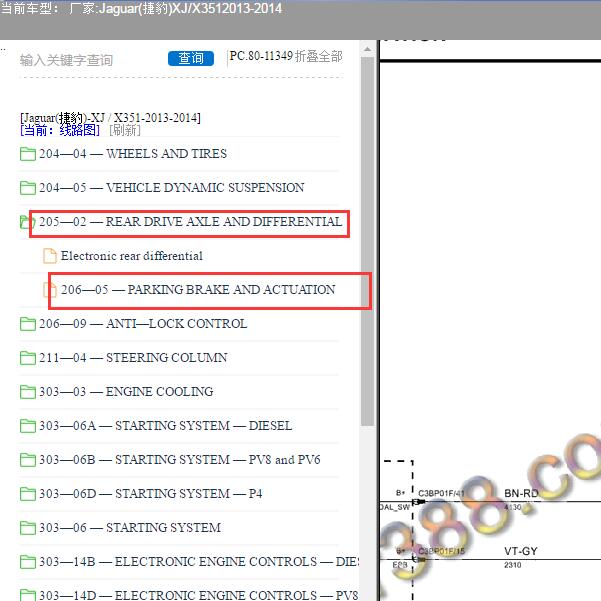Click the [当前：线路图] link
This screenshot has height=601, width=601.
pos(60,130)
